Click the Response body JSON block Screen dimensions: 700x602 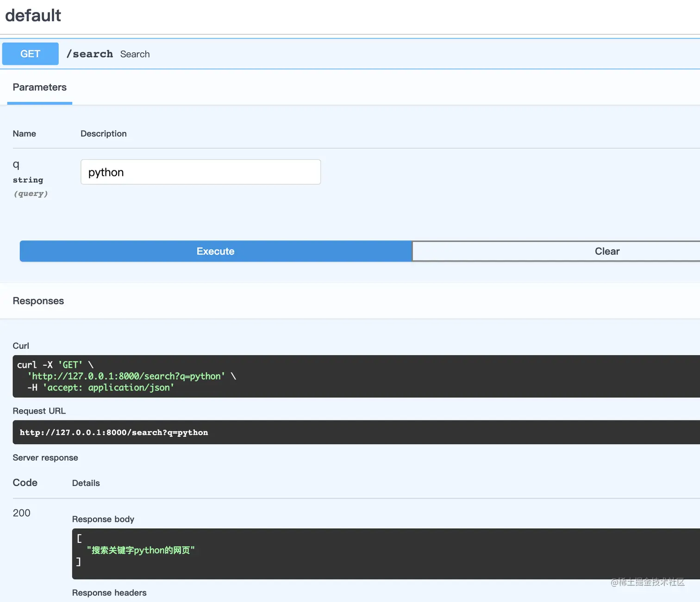coord(386,553)
